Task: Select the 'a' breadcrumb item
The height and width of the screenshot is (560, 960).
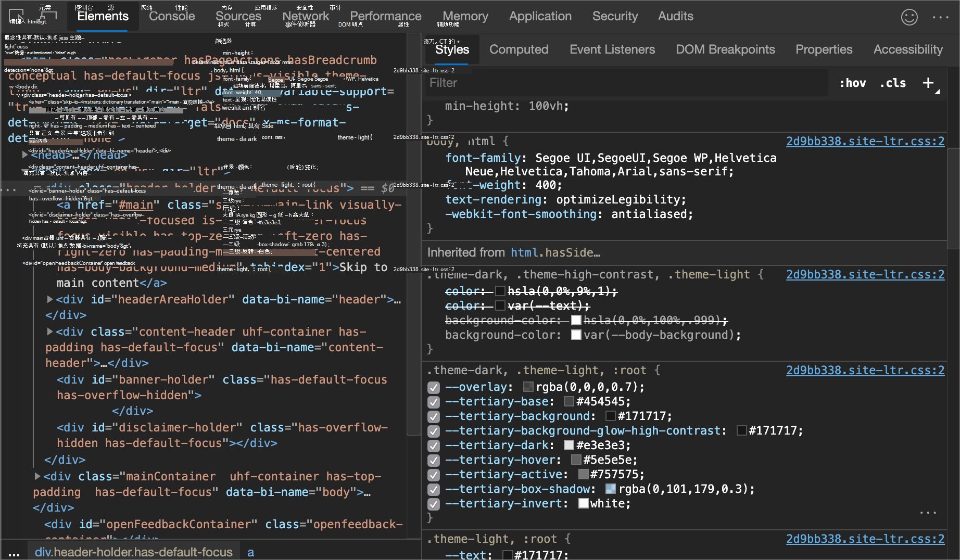Action: point(250,552)
